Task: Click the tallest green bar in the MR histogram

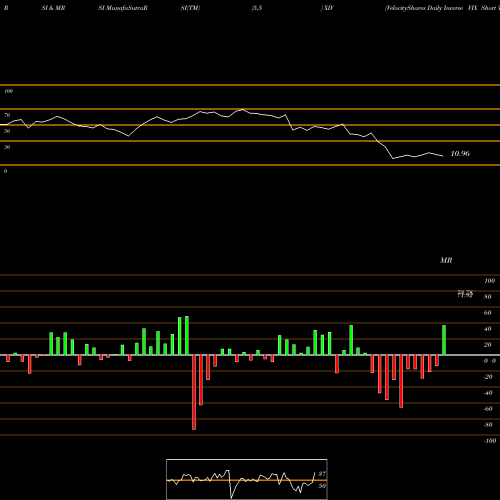Action: [x=187, y=336]
